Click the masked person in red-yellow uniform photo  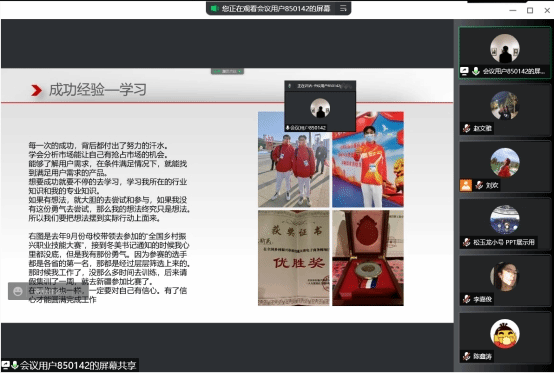click(x=368, y=159)
